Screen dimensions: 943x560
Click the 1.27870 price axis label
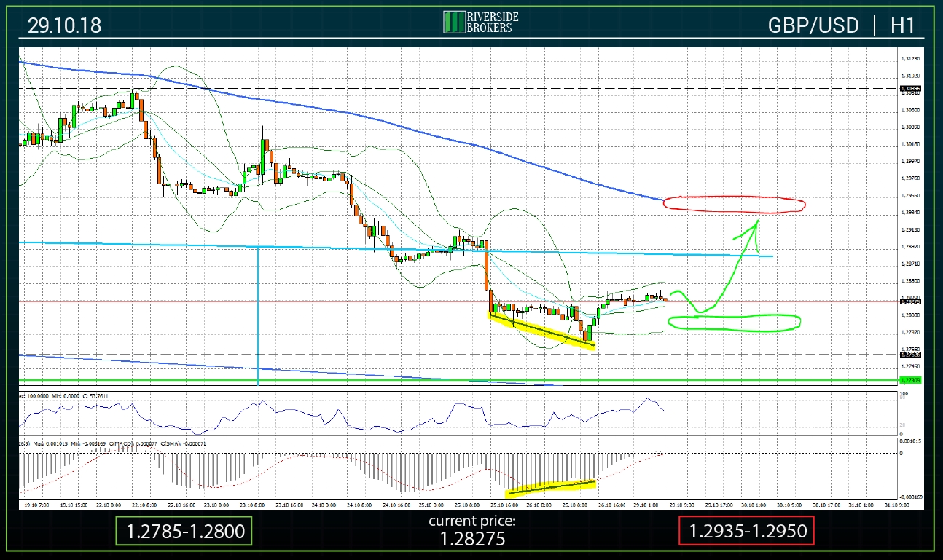click(911, 332)
